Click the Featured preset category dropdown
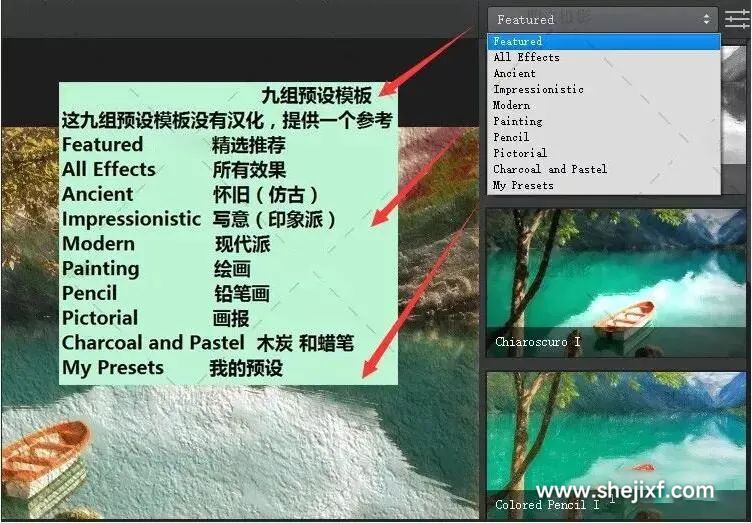 tap(602, 19)
